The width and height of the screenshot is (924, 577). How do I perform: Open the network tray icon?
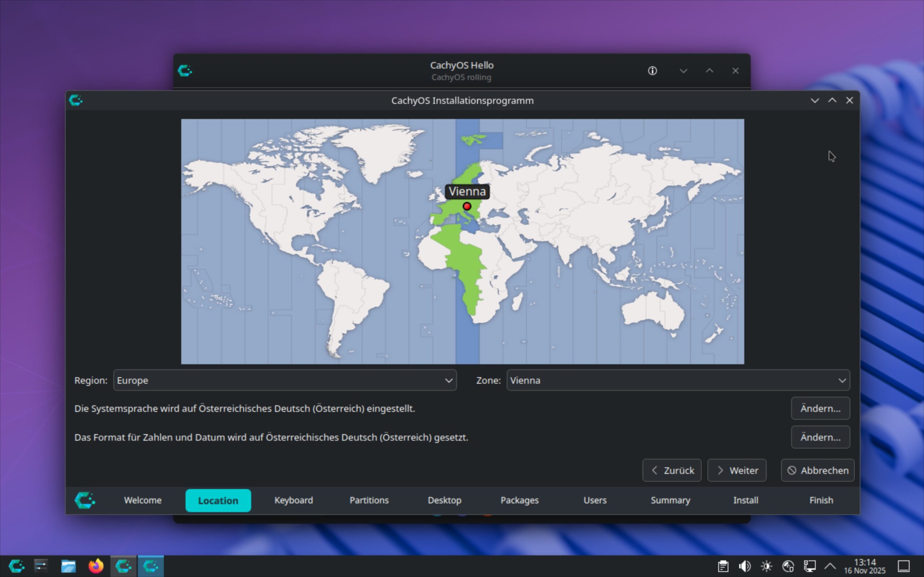(810, 565)
